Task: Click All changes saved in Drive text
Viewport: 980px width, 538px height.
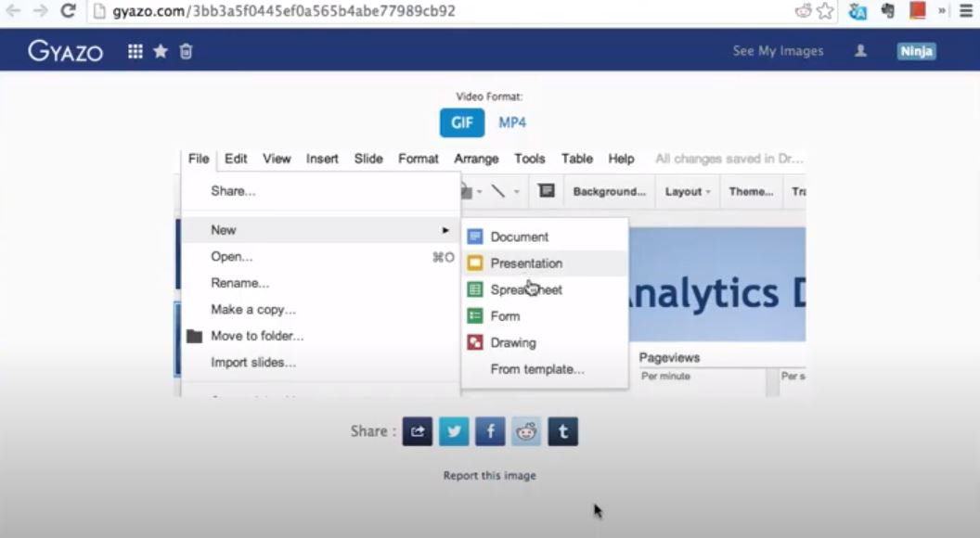Action: (729, 159)
